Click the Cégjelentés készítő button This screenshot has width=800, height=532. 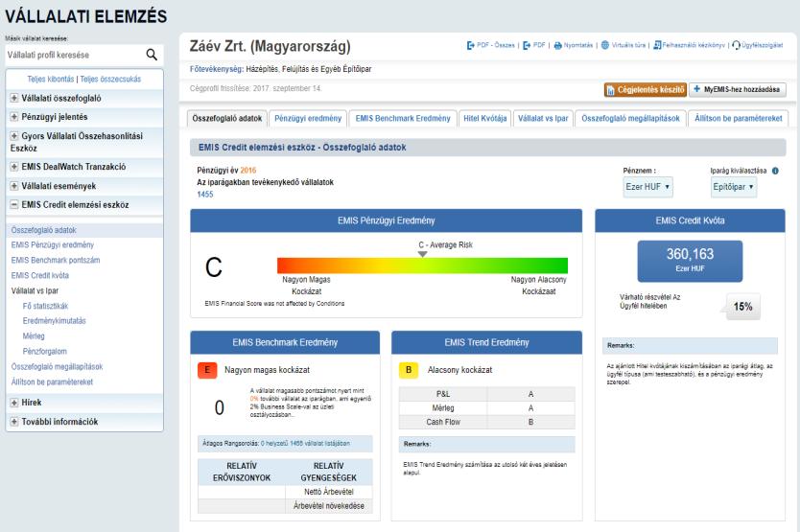[646, 90]
